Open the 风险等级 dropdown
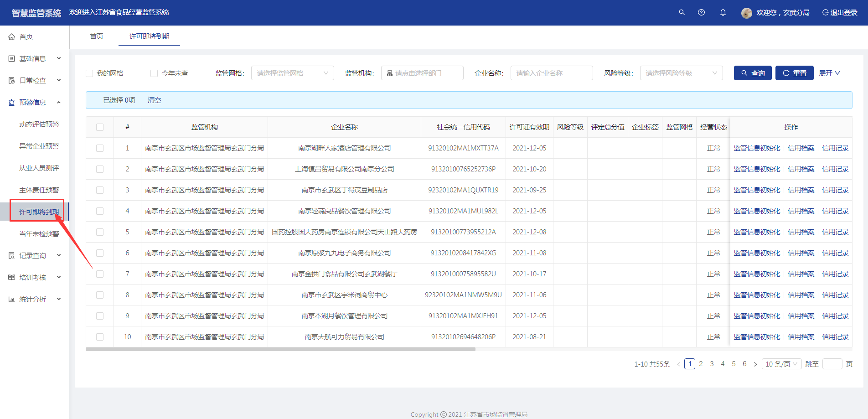 click(x=681, y=73)
